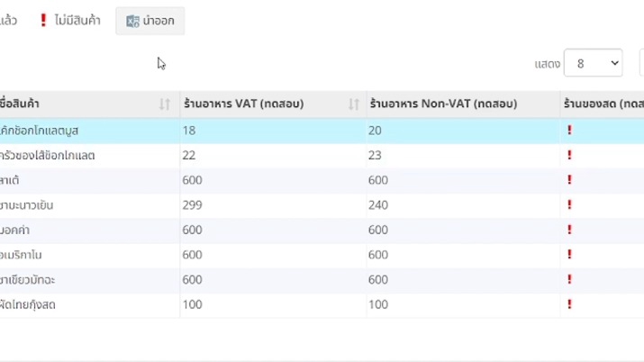Click the Excel export button นำออก

click(x=150, y=21)
